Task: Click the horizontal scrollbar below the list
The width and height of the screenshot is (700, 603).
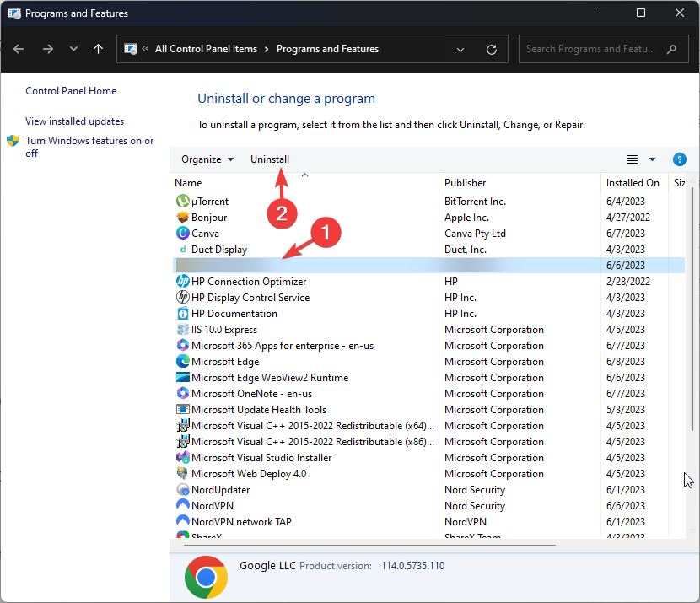Action: (x=369, y=546)
